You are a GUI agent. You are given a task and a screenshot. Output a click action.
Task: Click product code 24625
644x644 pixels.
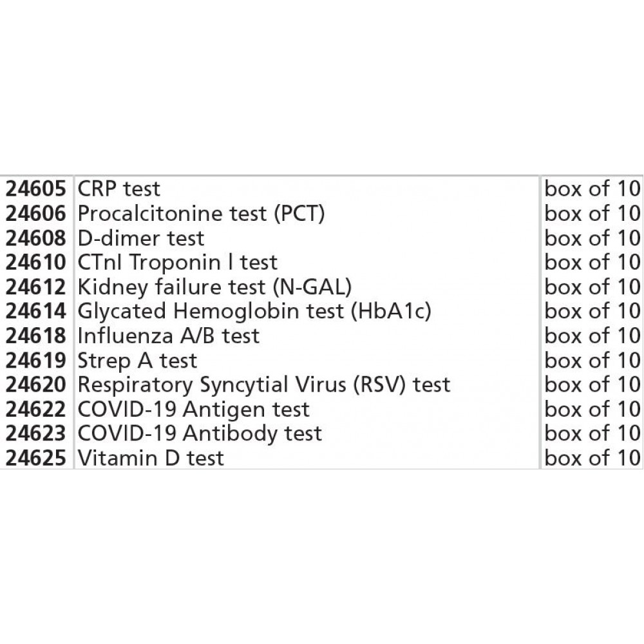click(36, 458)
